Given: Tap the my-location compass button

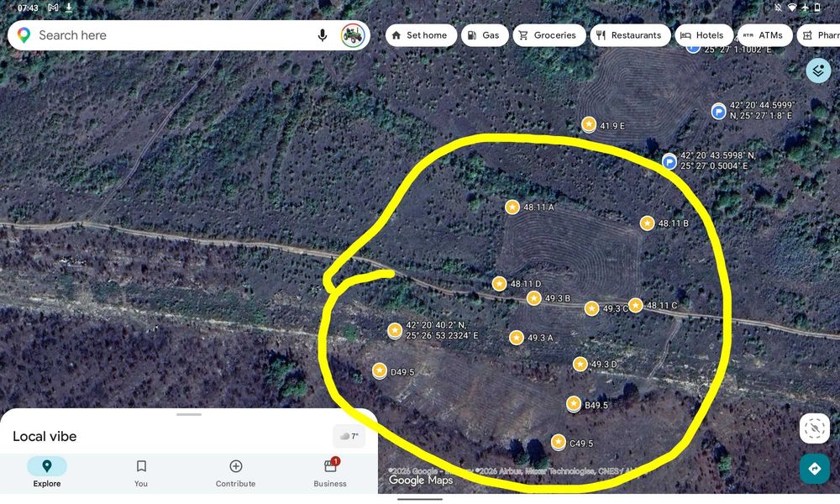Looking at the screenshot, I should [x=814, y=428].
